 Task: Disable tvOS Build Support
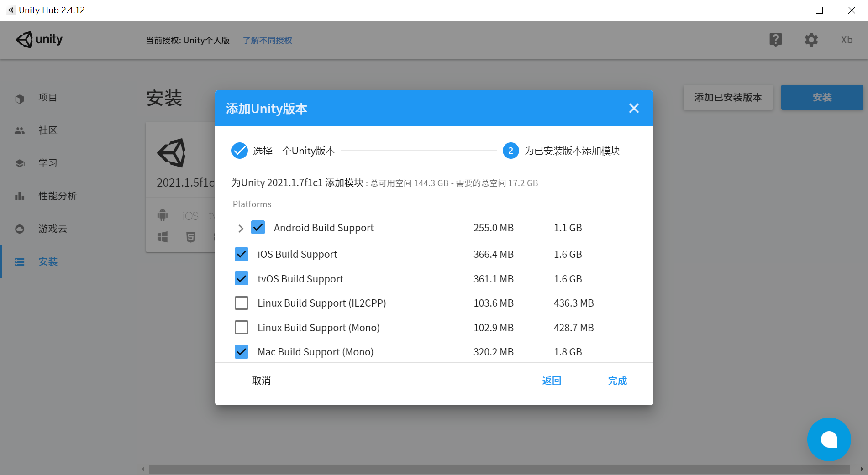point(242,278)
